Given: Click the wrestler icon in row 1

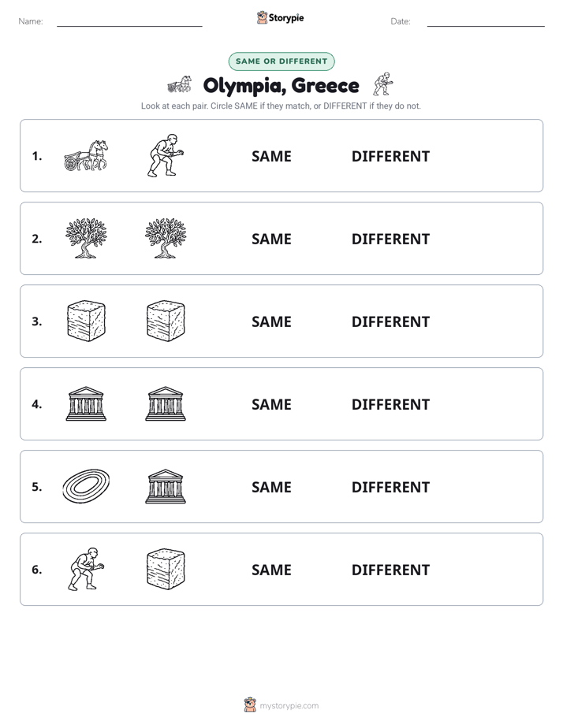Looking at the screenshot, I should tap(166, 155).
